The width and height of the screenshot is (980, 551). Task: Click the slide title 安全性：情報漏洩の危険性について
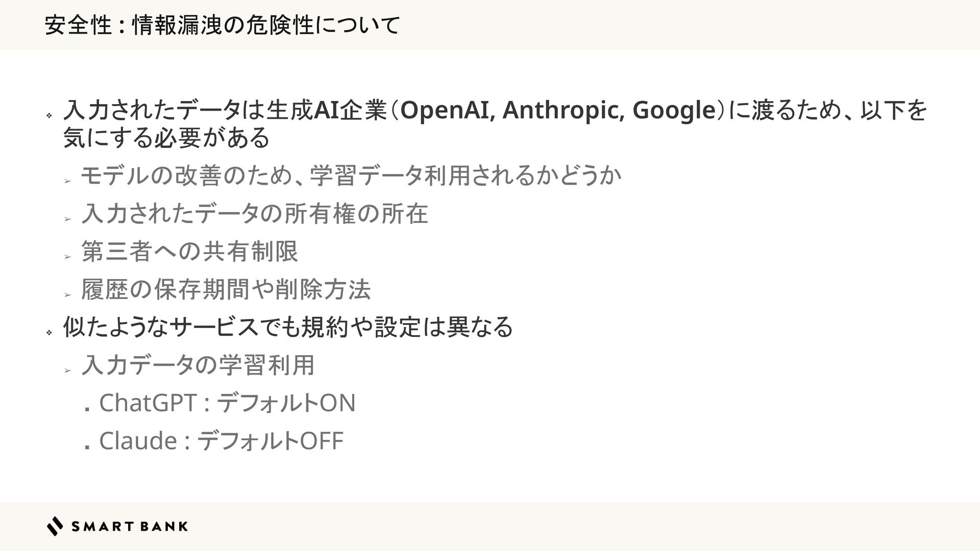point(222,26)
